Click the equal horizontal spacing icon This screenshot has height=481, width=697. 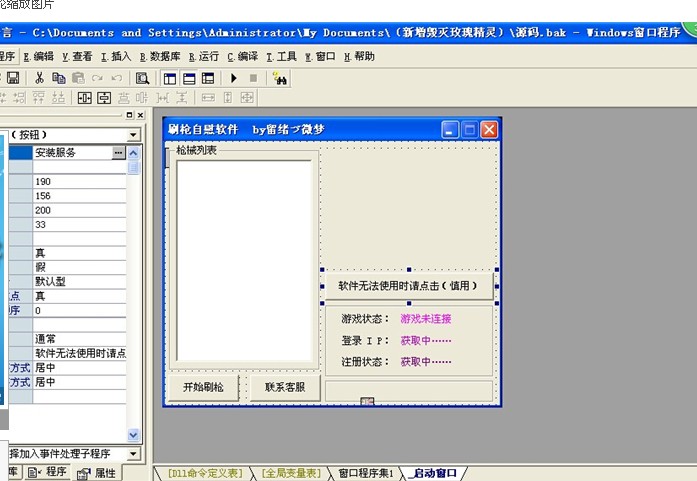click(162, 97)
